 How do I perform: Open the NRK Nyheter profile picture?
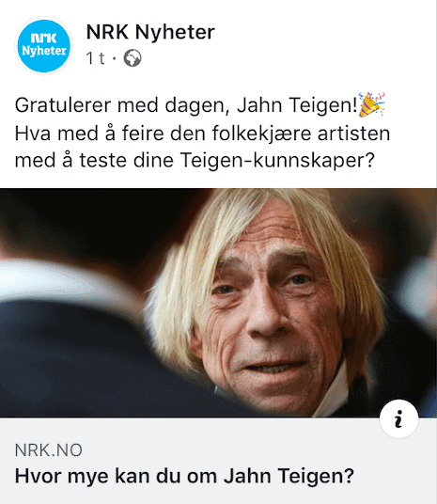(43, 46)
